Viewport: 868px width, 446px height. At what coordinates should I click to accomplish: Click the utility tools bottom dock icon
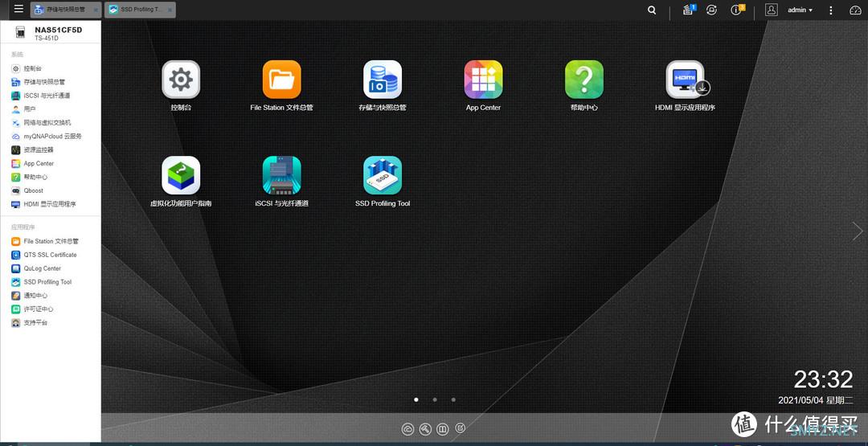pyautogui.click(x=425, y=428)
